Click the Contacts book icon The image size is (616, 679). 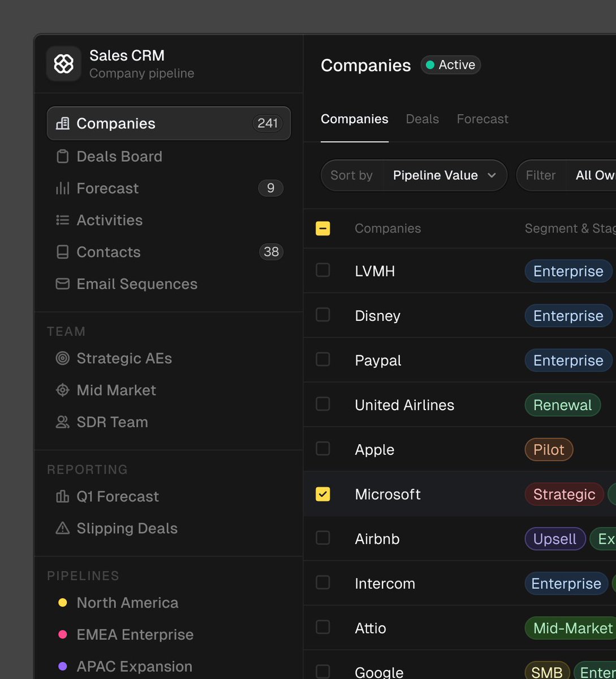pyautogui.click(x=63, y=252)
